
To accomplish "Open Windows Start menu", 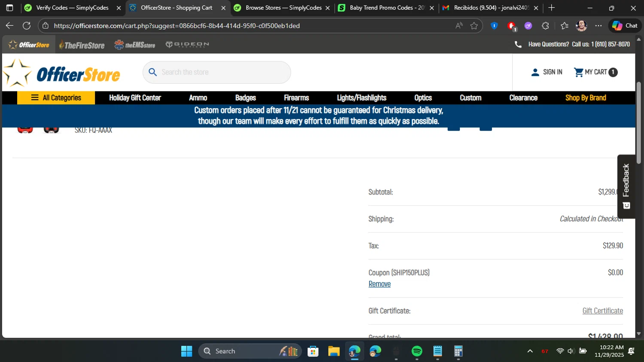I will coord(187,351).
